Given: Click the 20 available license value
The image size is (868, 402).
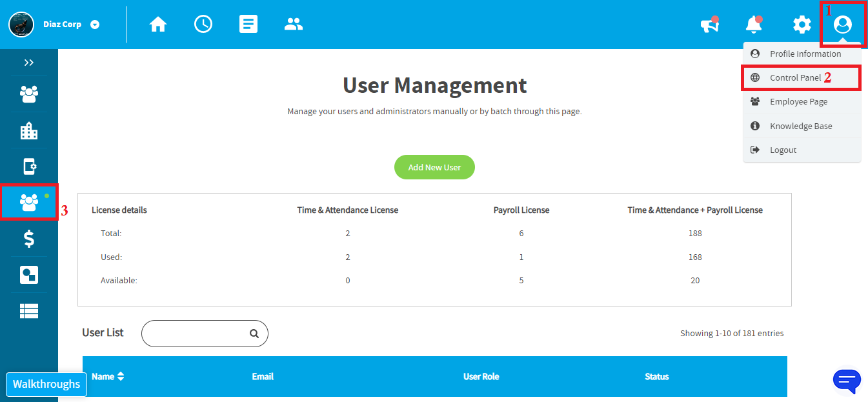Looking at the screenshot, I should pyautogui.click(x=695, y=281).
